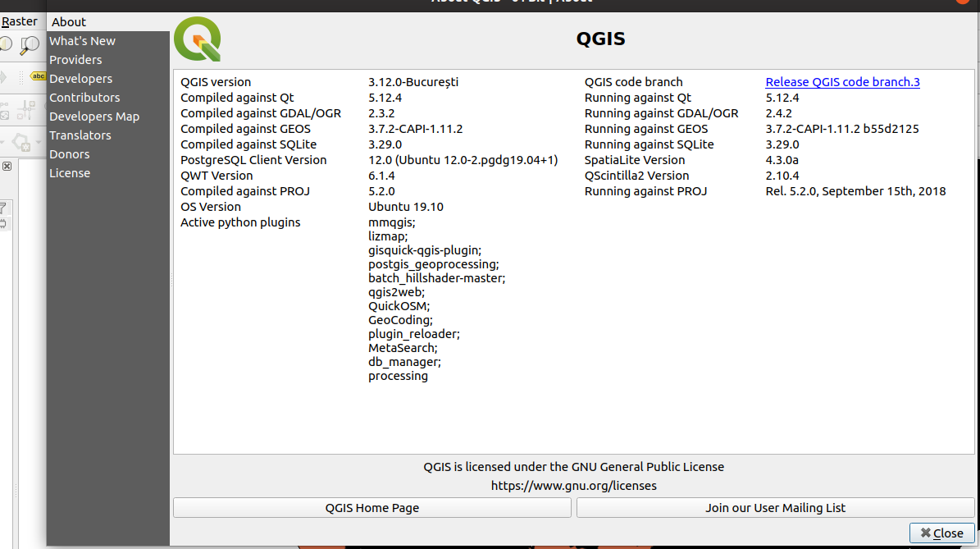Click the 'QGIS code branch' label

click(x=634, y=82)
